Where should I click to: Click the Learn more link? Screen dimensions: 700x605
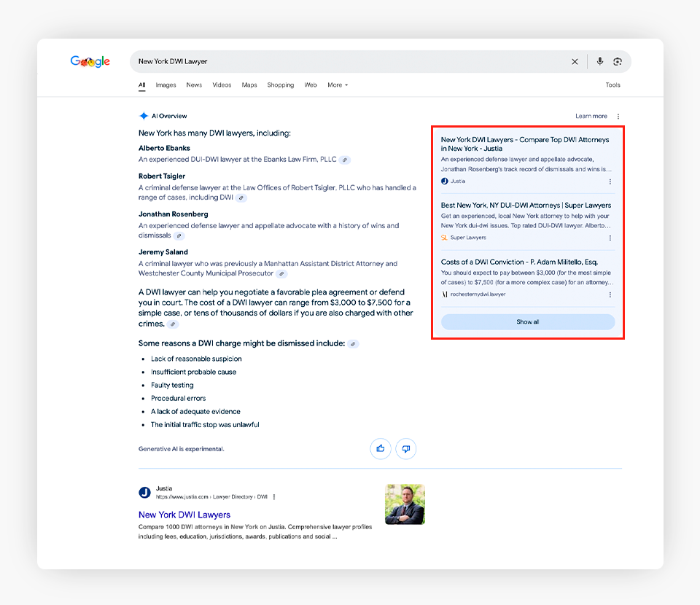tap(591, 117)
